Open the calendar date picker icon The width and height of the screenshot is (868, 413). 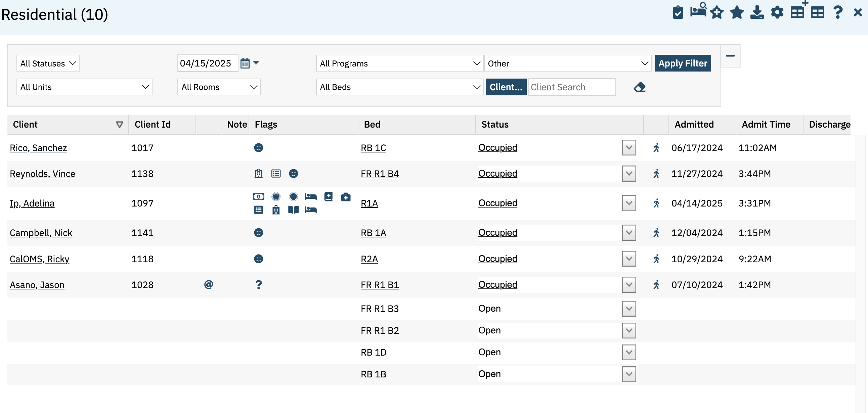click(245, 63)
